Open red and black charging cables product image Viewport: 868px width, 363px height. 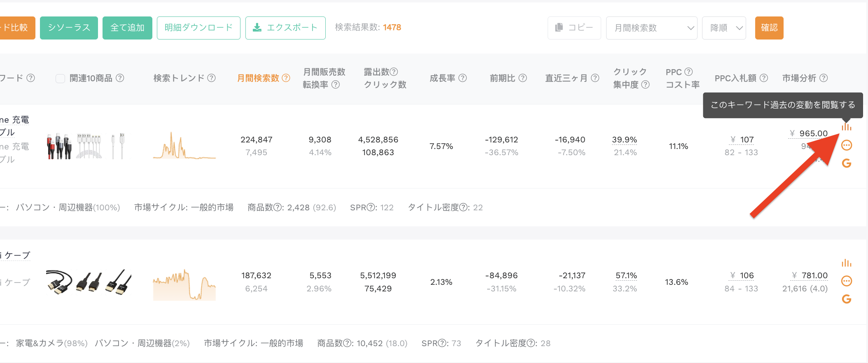click(x=60, y=146)
